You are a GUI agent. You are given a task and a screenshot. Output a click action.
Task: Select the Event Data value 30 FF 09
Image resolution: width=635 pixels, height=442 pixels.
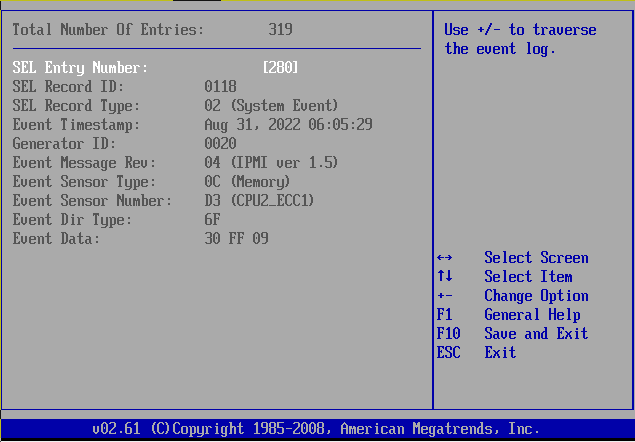point(236,239)
